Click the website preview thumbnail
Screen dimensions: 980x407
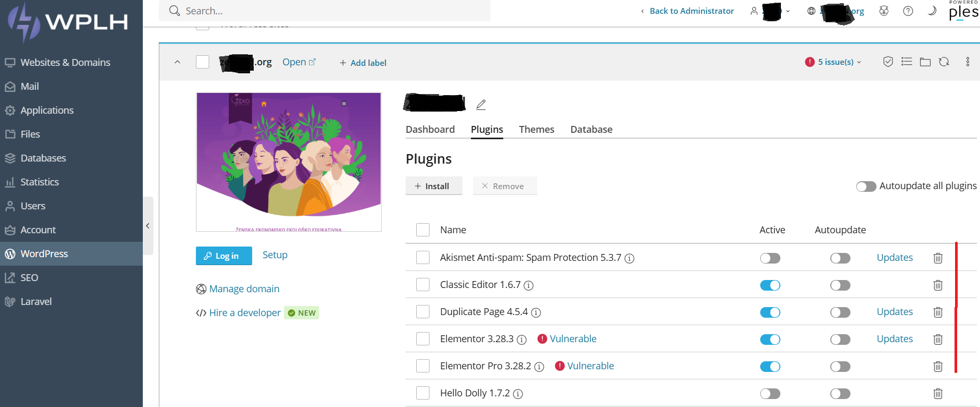coord(289,162)
